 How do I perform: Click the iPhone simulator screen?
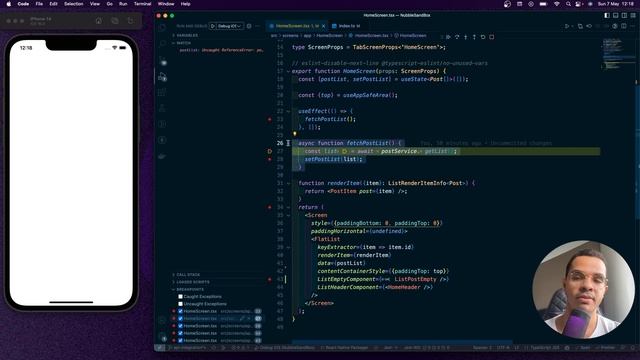71,173
